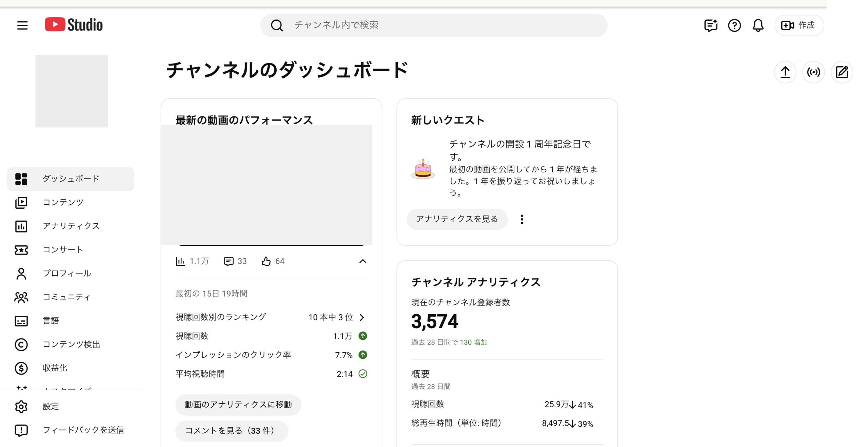This screenshot has width=868, height=447.
Task: Focus the チャンネル内で検索 search field
Action: click(x=434, y=25)
